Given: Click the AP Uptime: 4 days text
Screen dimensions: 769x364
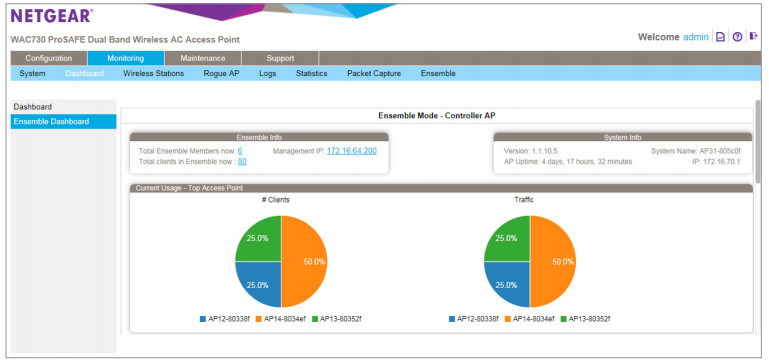Looking at the screenshot, I should coord(568,161).
